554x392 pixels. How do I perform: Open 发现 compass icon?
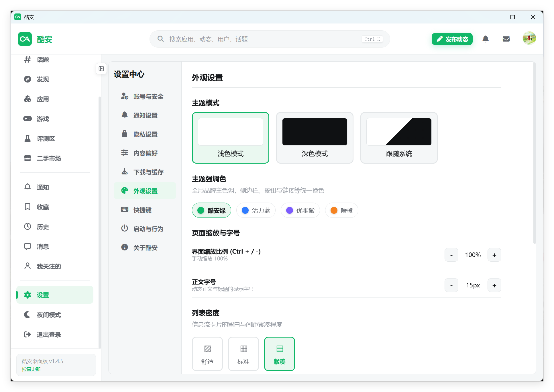[27, 79]
